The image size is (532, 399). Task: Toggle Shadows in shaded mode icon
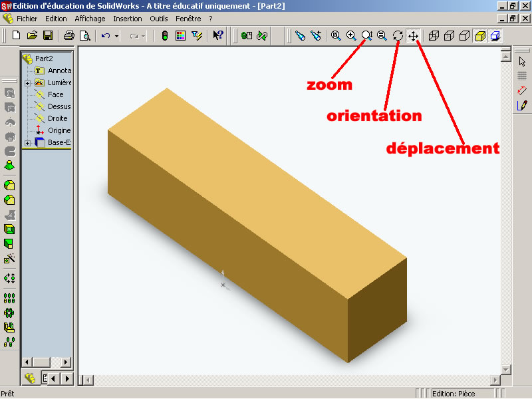(x=495, y=36)
